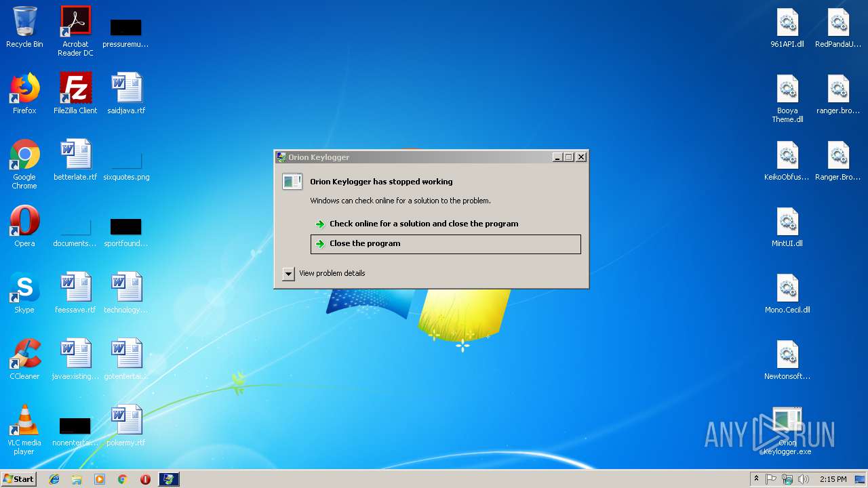This screenshot has width=868, height=488.
Task: Select Newtonsoft dll file
Action: click(x=787, y=359)
